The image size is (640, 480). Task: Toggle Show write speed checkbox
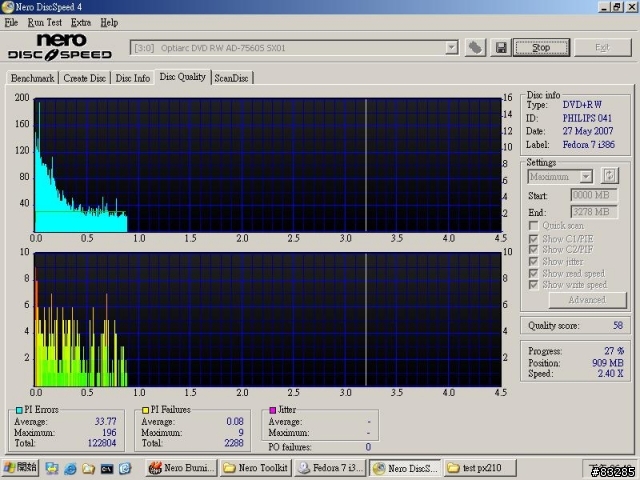pyautogui.click(x=533, y=284)
